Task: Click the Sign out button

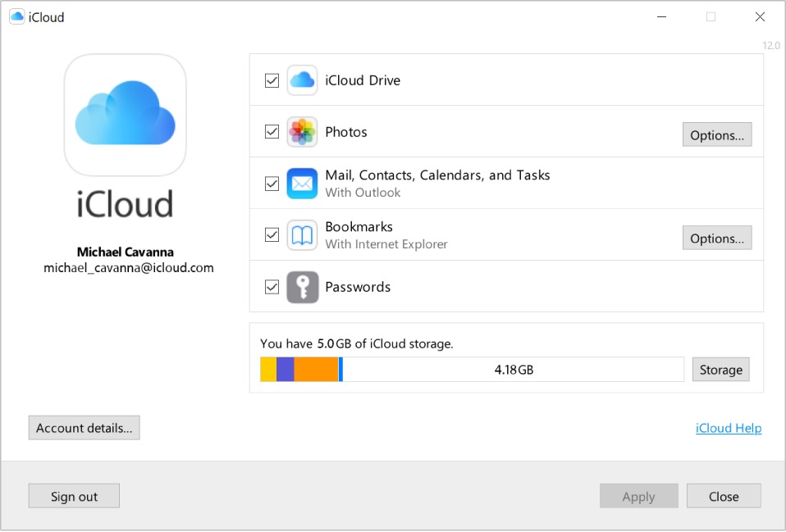Action: (74, 496)
